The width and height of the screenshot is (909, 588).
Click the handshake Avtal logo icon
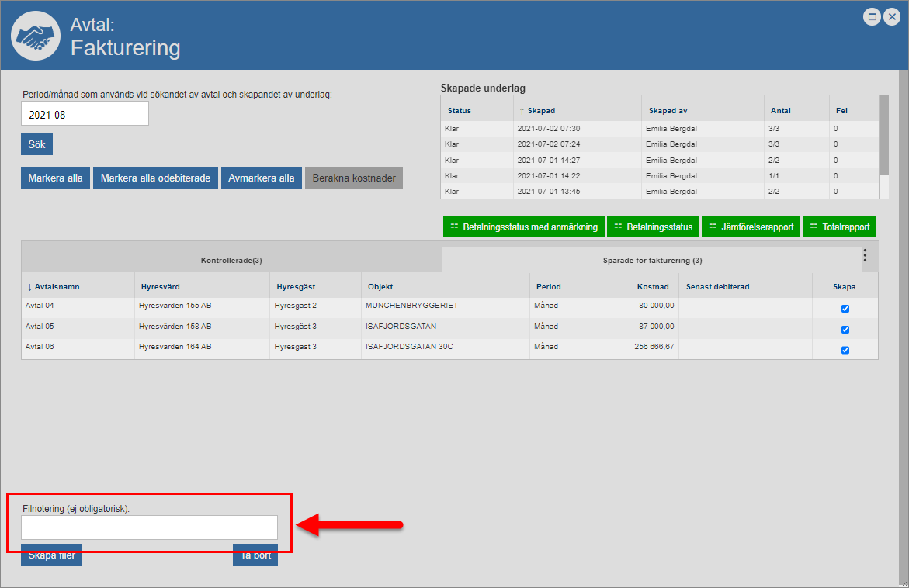36,36
